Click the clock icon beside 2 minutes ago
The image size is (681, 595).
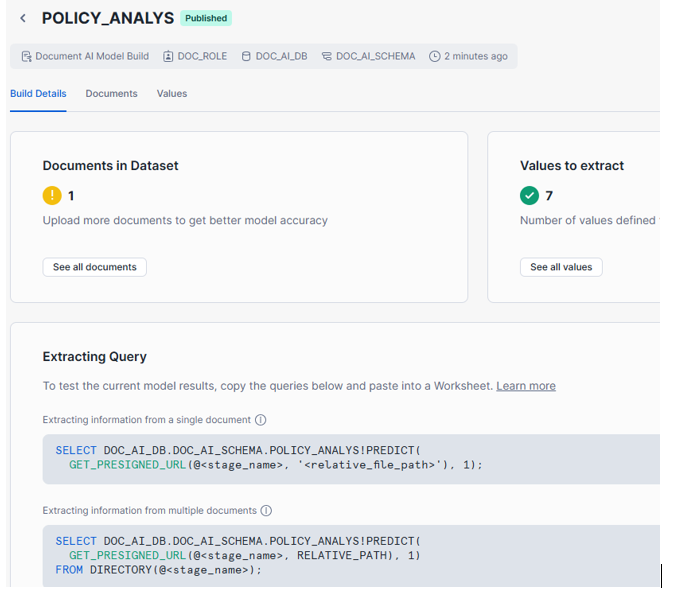click(435, 57)
